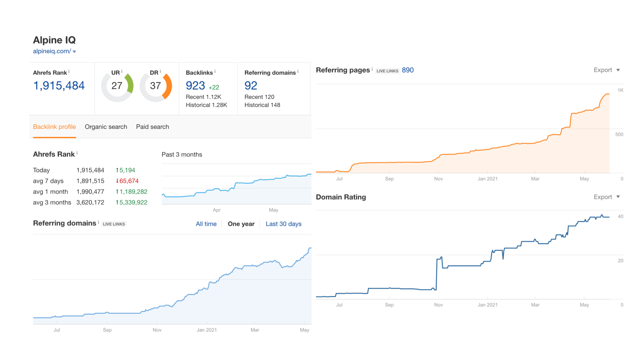This screenshot has height=359, width=644.
Task: Open the alpineiq.com/ domain link
Action: 52,51
